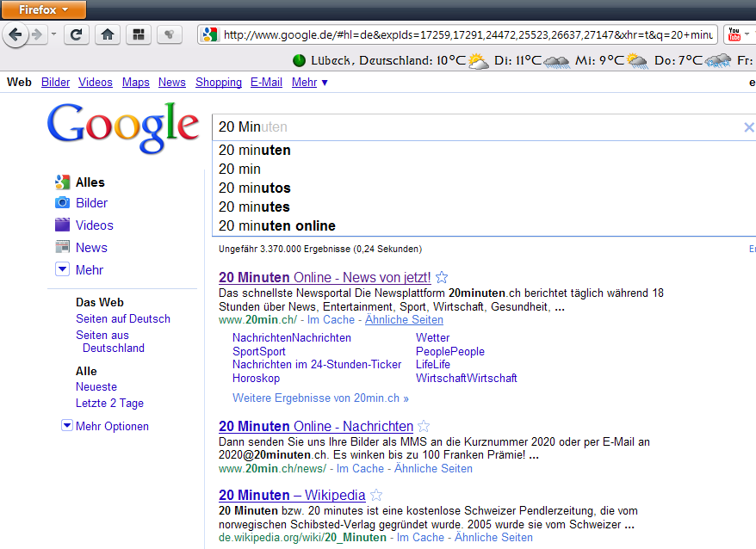Filter by Seiten auf Deutsch
The width and height of the screenshot is (756, 549).
click(123, 319)
